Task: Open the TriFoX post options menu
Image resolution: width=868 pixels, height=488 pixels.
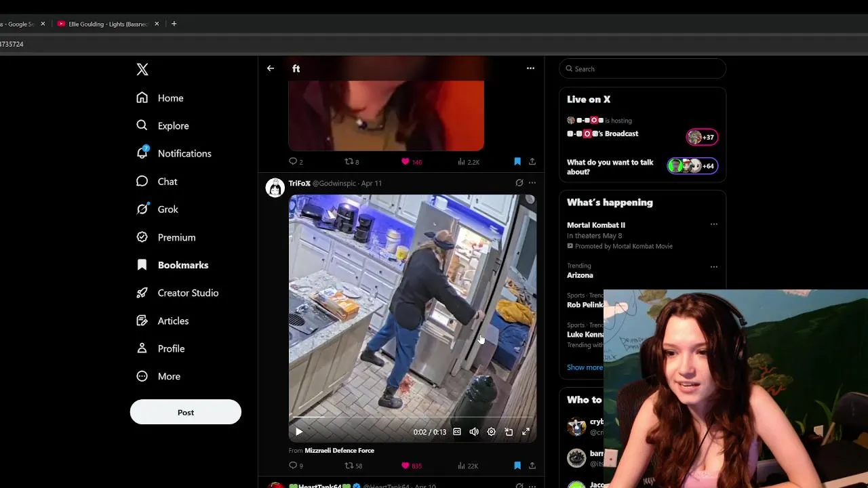Action: click(x=532, y=183)
